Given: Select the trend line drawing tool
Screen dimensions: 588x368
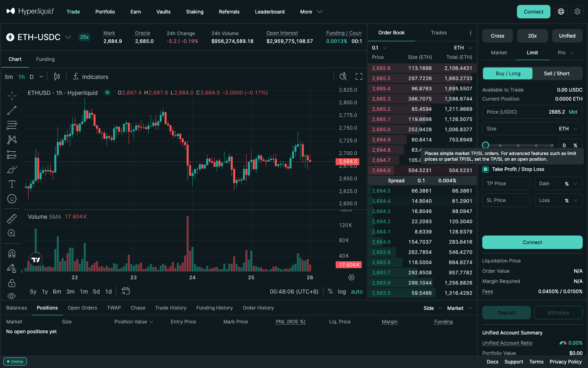Looking at the screenshot, I should tap(12, 110).
